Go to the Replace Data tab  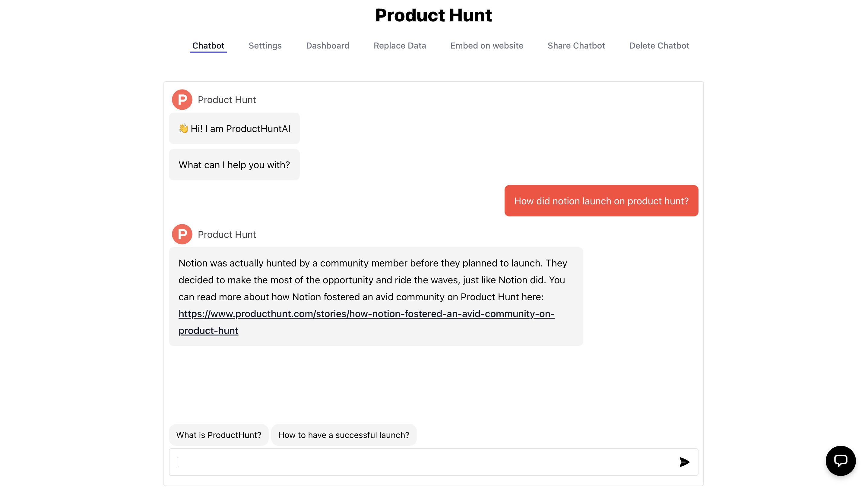pyautogui.click(x=400, y=46)
